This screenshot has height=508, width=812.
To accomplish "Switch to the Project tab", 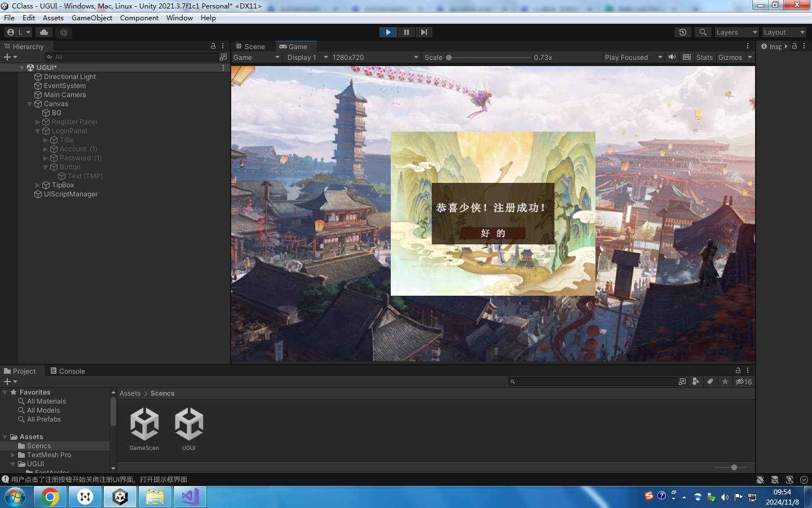I will point(20,371).
